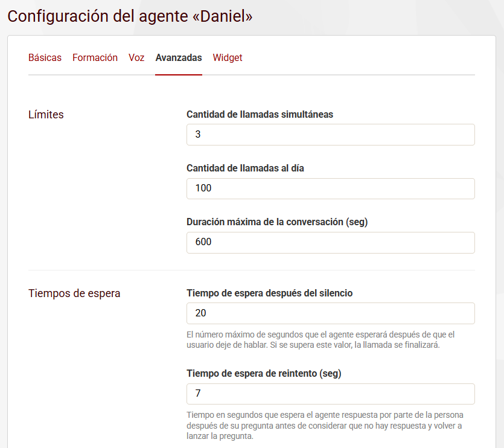Screen dimensions: 504x448
Task: Select the wait after silence input
Action: [x=330, y=313]
